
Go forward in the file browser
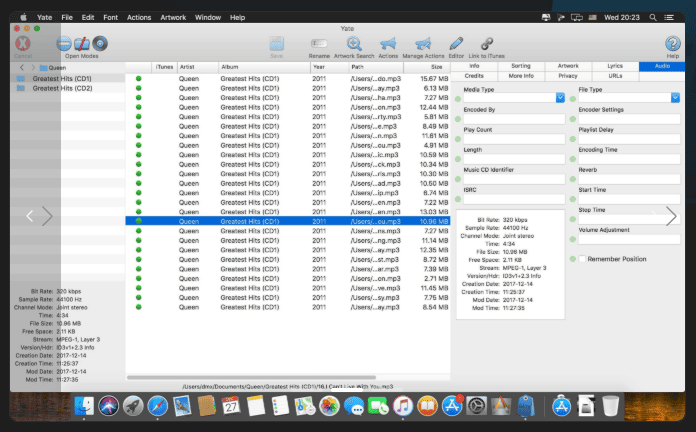coord(33,67)
